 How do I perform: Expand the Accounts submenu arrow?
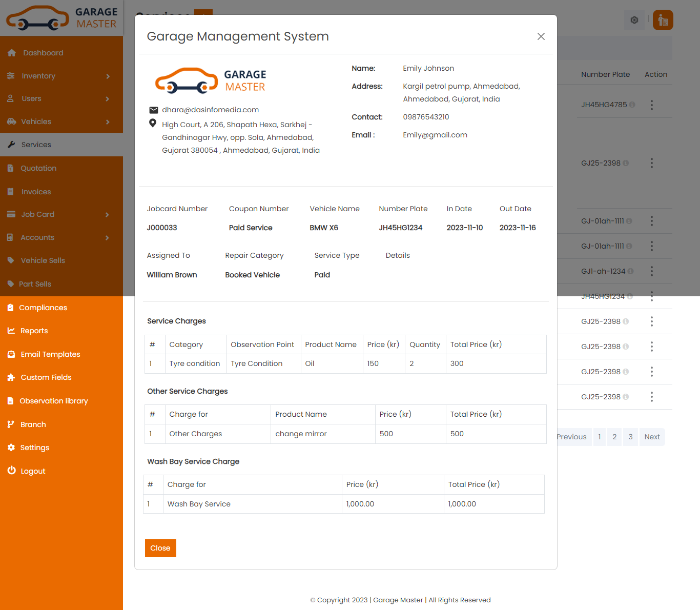[107, 238]
